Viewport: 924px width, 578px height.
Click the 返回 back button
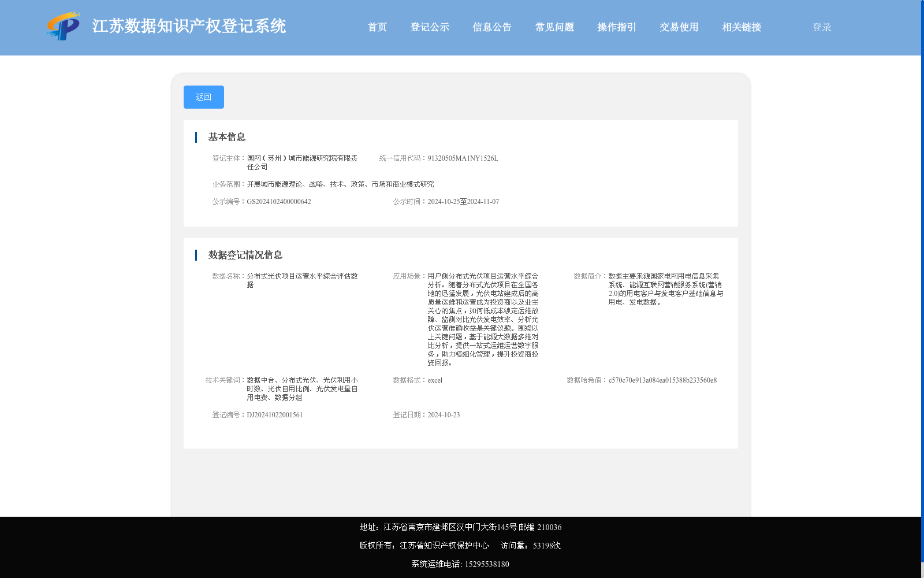(204, 97)
